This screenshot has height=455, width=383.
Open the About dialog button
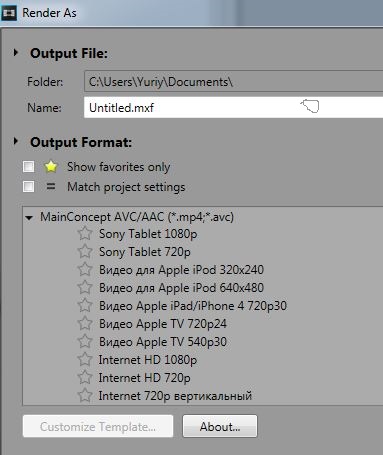click(x=220, y=426)
